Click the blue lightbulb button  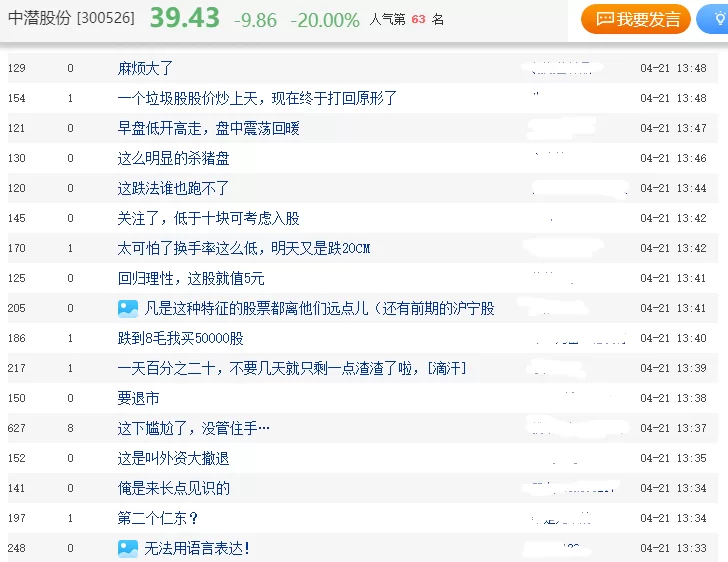(x=714, y=19)
